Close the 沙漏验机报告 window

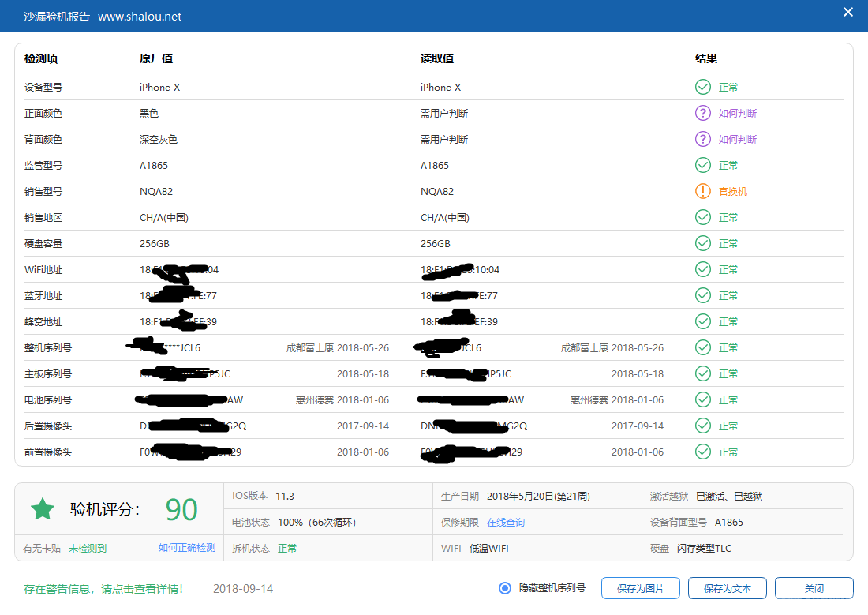[x=847, y=12]
